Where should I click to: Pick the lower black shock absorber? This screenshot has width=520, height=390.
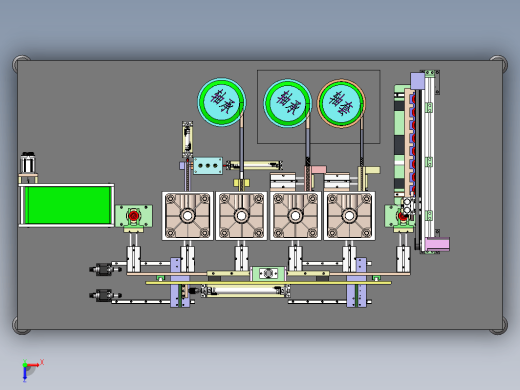105,295
